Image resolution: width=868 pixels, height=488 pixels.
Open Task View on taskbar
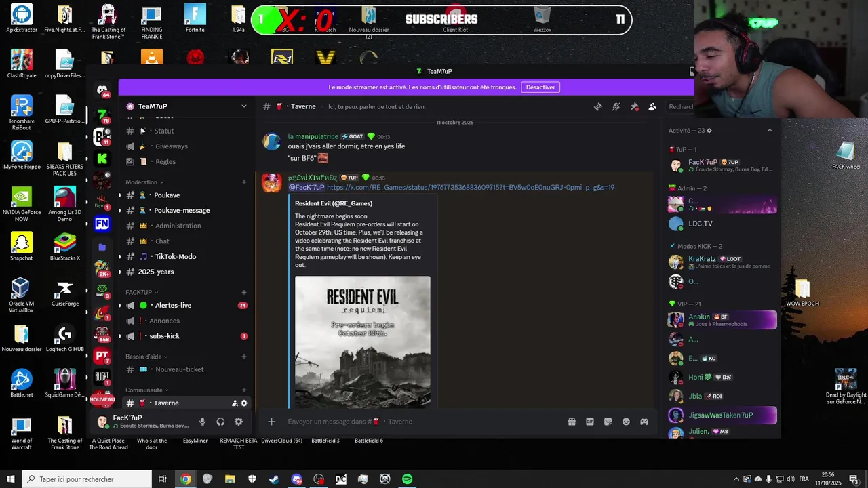click(x=163, y=479)
